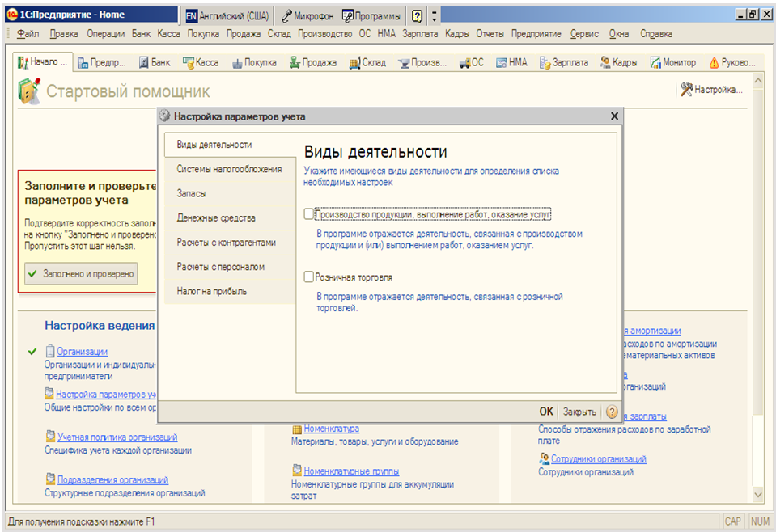Select Расчеты с персоналом section
Image resolution: width=776 pixels, height=532 pixels.
click(230, 267)
